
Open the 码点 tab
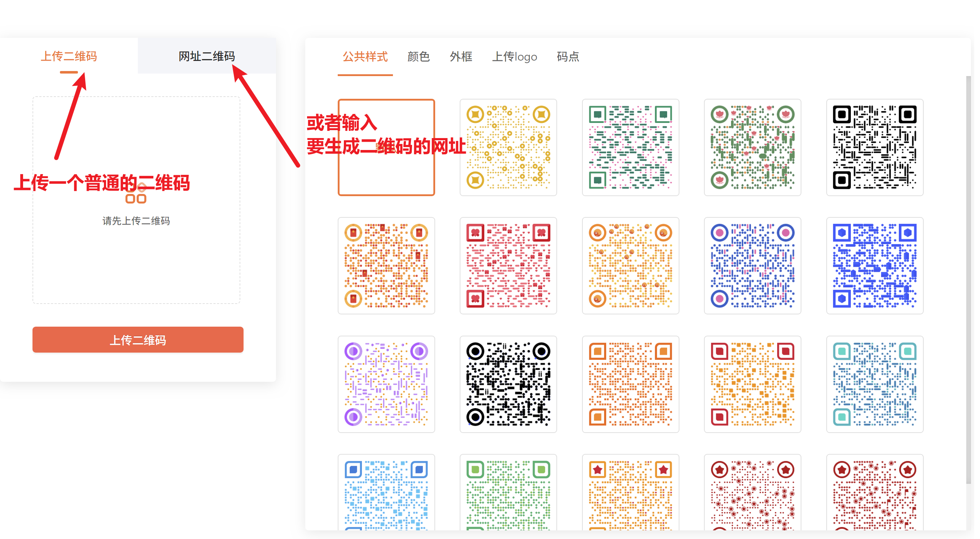pos(568,57)
